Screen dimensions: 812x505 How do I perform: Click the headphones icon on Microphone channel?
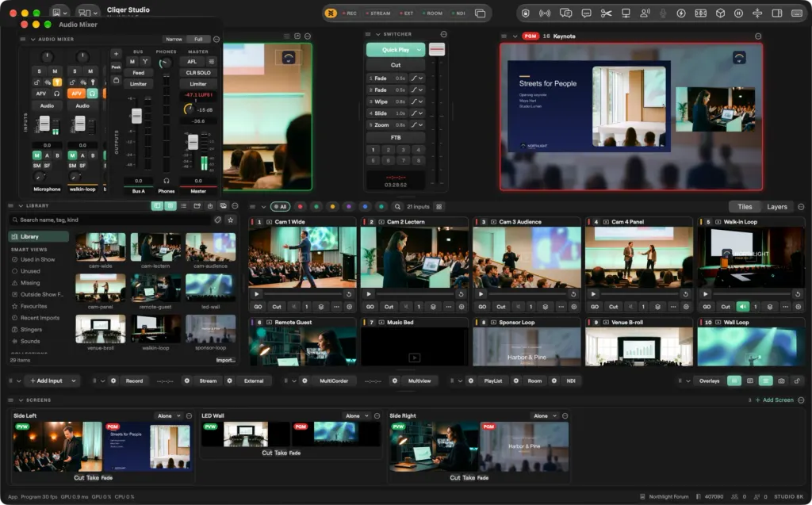(56, 94)
